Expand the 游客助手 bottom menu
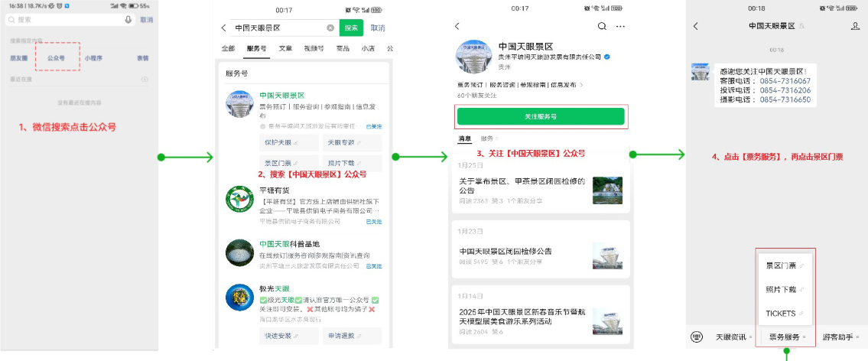 pyautogui.click(x=840, y=337)
